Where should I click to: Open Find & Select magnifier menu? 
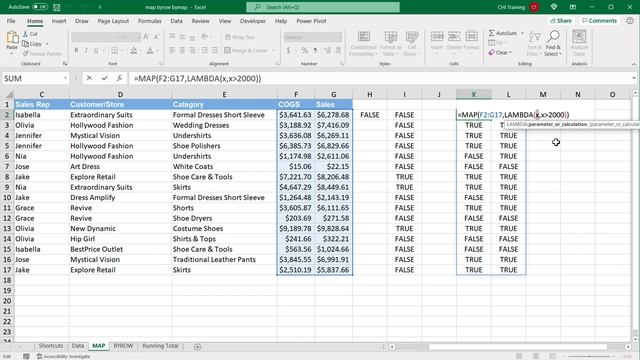[553, 43]
